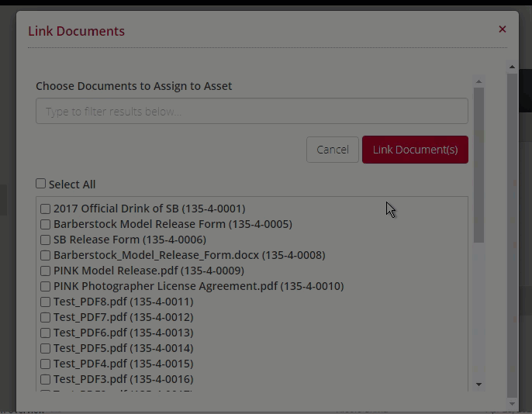Click 'Test_PDF5.pdf (135-4-0014)' label
Screen dimensions: 532x414
(123, 348)
